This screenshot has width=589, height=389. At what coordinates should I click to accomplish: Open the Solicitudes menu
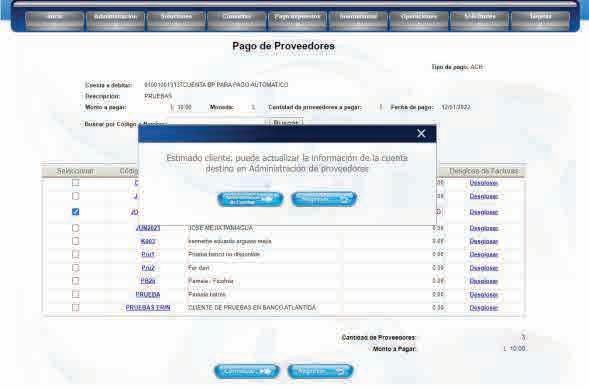480,20
